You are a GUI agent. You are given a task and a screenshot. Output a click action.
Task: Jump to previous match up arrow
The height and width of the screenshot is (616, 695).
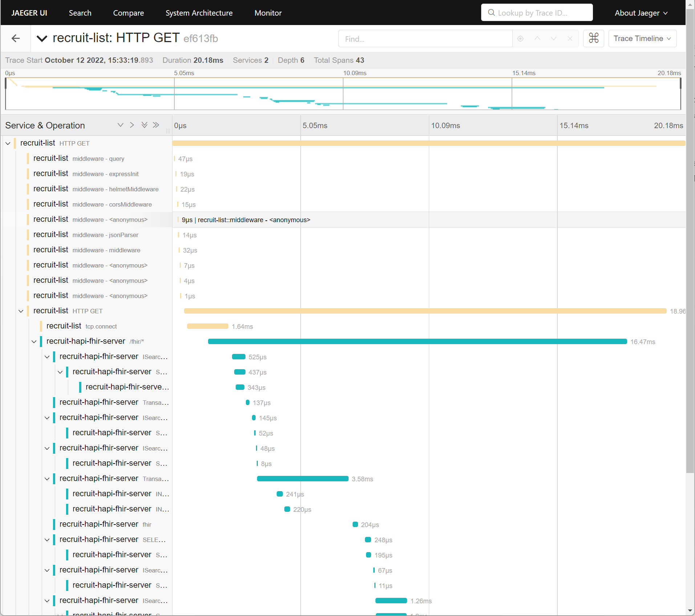coord(537,38)
